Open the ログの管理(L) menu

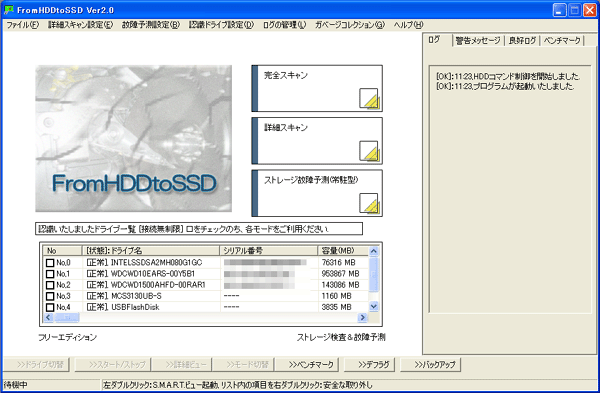(284, 25)
